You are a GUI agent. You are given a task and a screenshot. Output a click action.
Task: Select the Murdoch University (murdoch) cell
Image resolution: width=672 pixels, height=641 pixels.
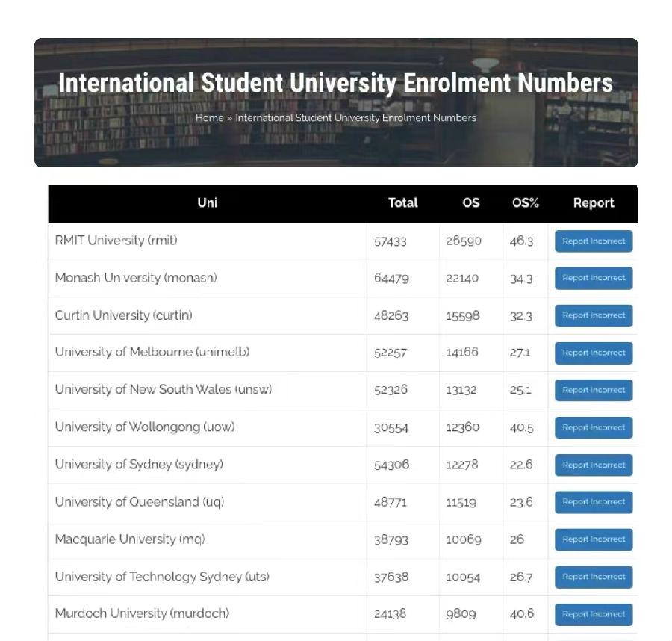[208, 614]
